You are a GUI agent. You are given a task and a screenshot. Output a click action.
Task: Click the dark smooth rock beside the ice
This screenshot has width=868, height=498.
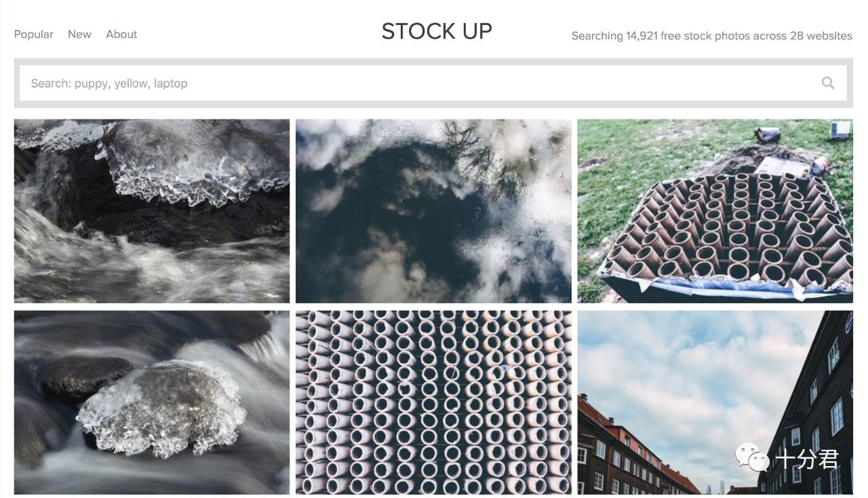coord(87,377)
